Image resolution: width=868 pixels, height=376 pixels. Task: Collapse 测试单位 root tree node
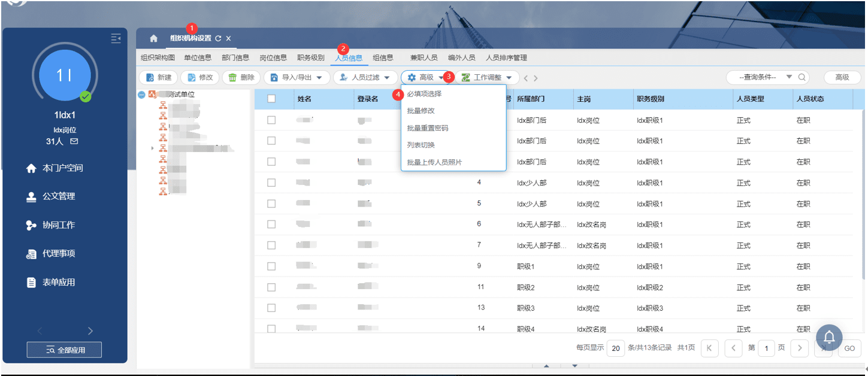pyautogui.click(x=141, y=95)
